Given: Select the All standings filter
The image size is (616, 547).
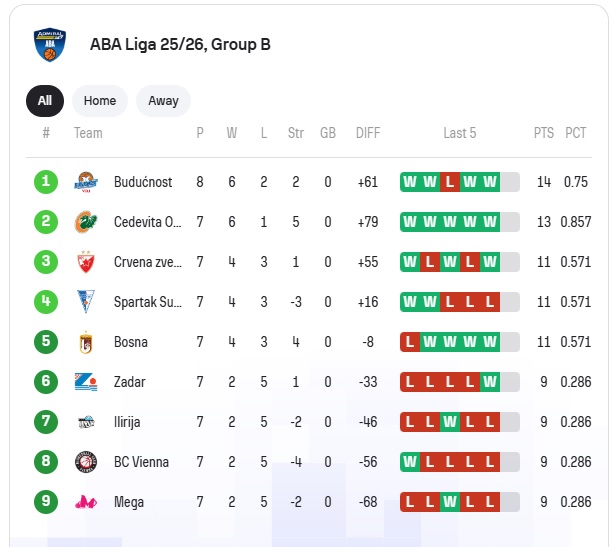Looking at the screenshot, I should pos(45,101).
